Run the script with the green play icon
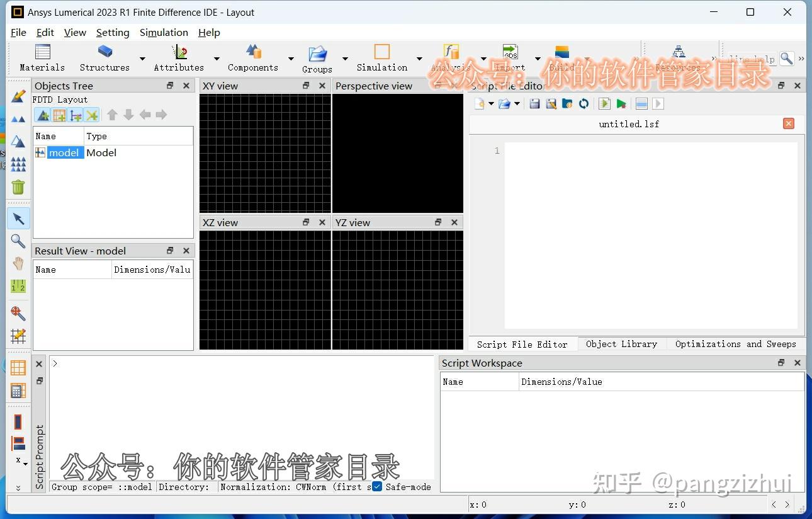 (x=621, y=103)
